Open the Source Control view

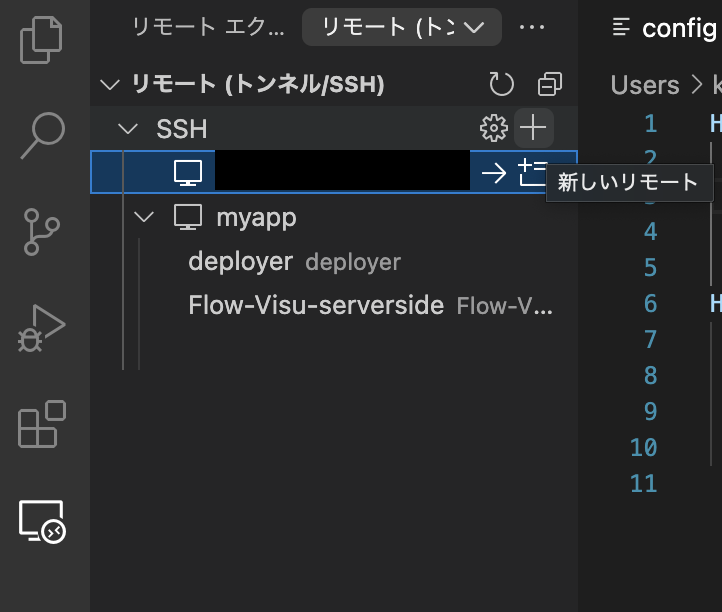point(42,232)
